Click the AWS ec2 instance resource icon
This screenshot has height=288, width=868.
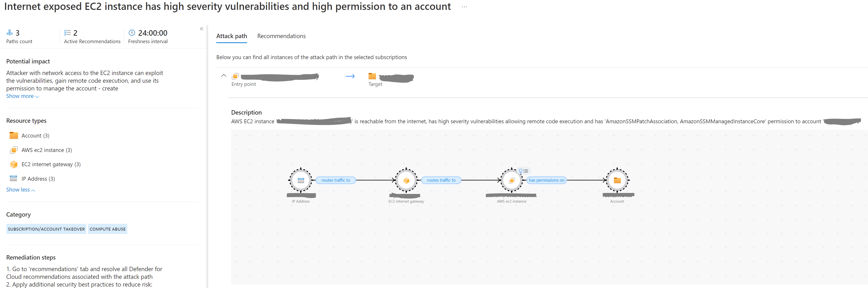[x=14, y=150]
